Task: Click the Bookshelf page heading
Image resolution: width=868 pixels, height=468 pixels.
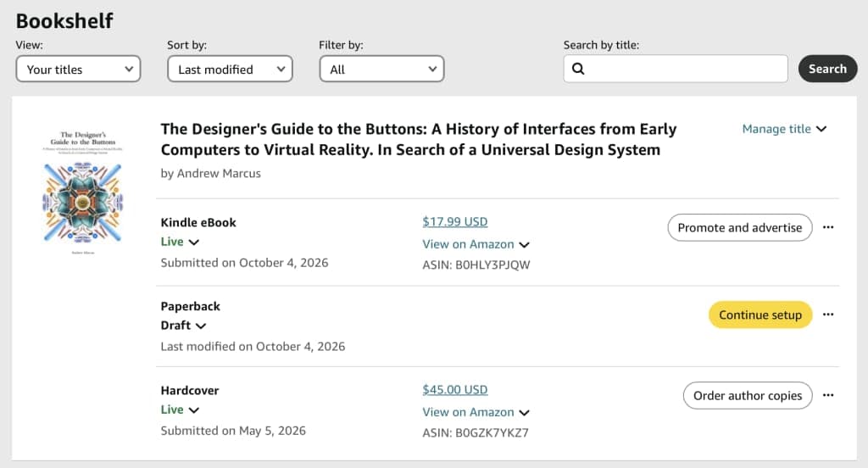Action: click(x=64, y=21)
